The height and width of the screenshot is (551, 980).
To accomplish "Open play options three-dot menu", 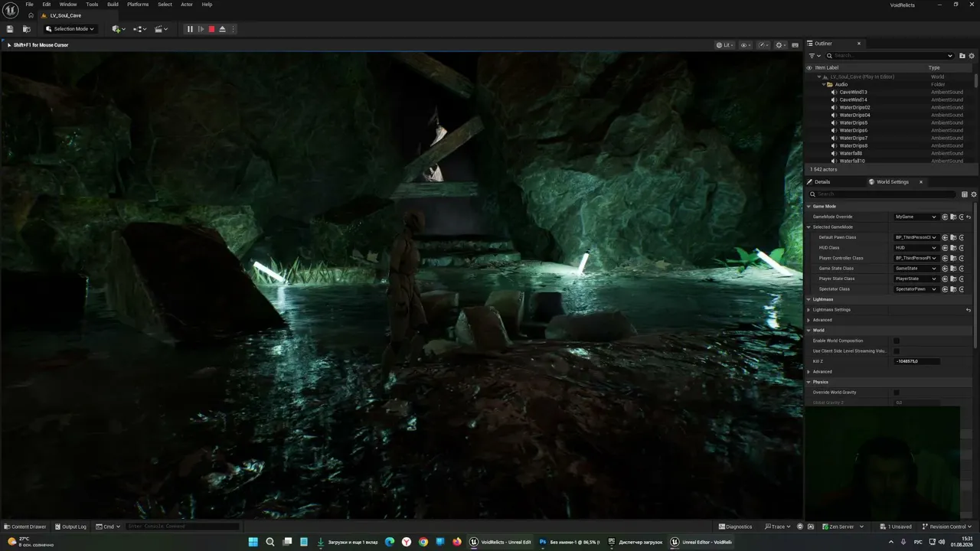I will click(234, 29).
